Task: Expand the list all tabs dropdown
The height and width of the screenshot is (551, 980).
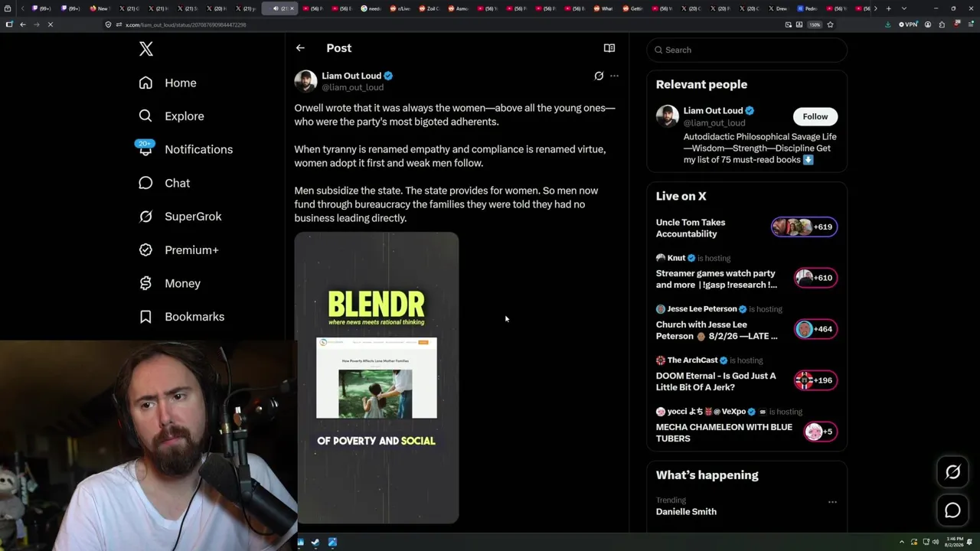Action: point(903,8)
